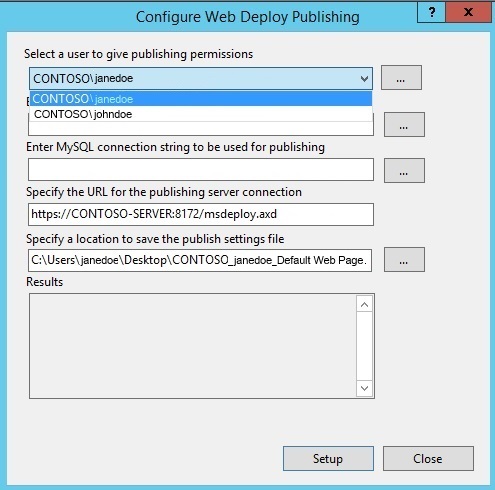Close the dialog with the red X
This screenshot has width=495, height=490.
click(468, 13)
